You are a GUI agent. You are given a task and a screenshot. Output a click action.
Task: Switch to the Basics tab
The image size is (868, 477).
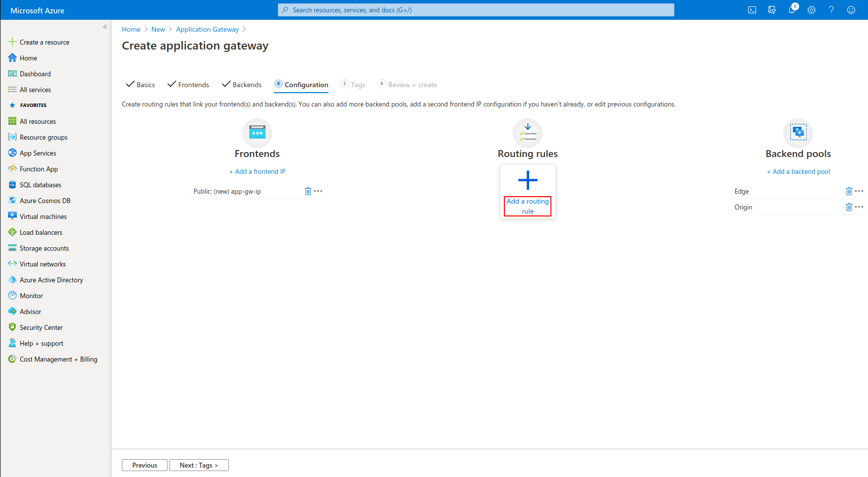click(140, 85)
